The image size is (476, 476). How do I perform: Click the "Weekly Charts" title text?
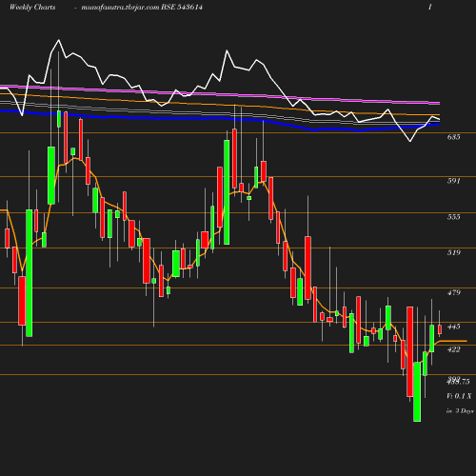click(32, 7)
